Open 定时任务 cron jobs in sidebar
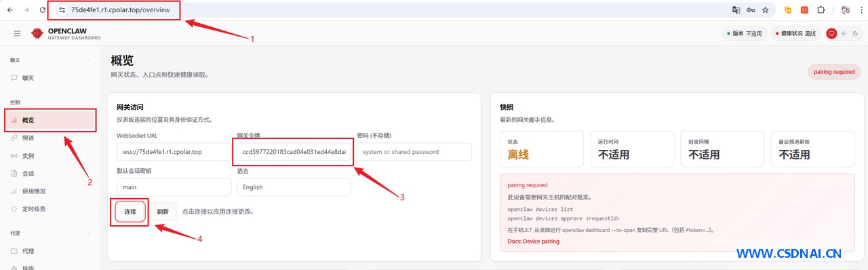Image resolution: width=868 pixels, height=270 pixels. click(49, 208)
